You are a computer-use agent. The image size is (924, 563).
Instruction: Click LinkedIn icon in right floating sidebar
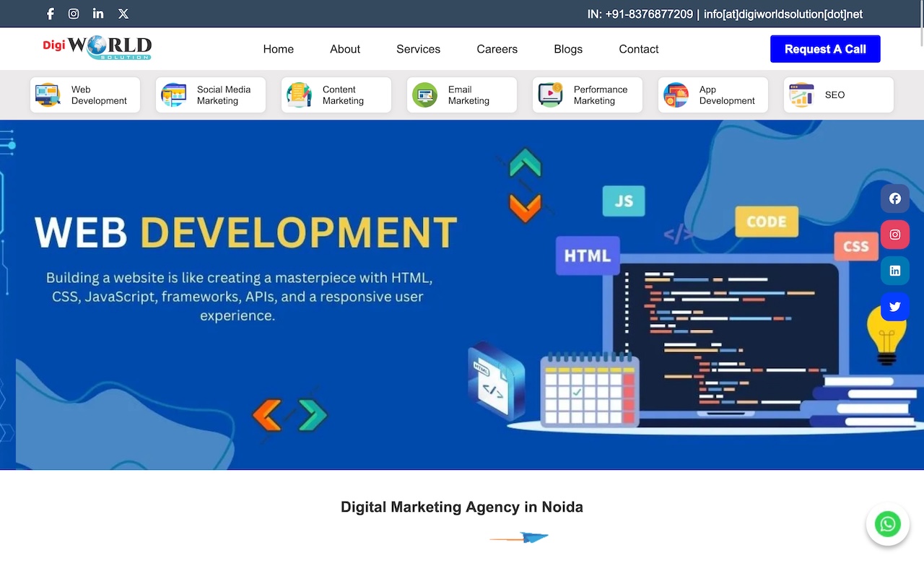coord(894,271)
